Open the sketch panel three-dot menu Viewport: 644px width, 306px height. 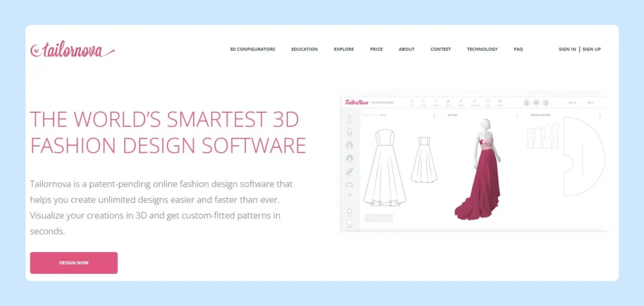pos(435,117)
